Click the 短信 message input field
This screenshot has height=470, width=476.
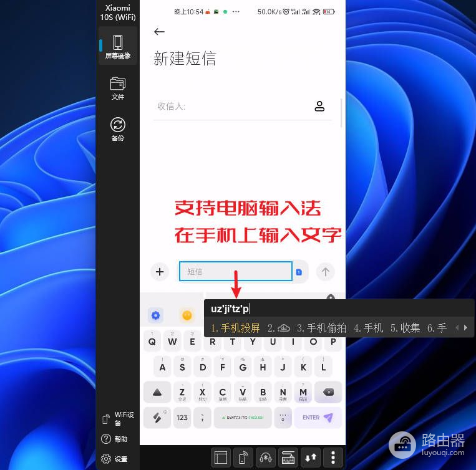[236, 272]
